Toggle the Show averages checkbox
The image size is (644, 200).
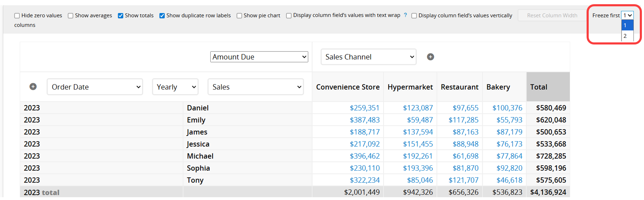[70, 16]
